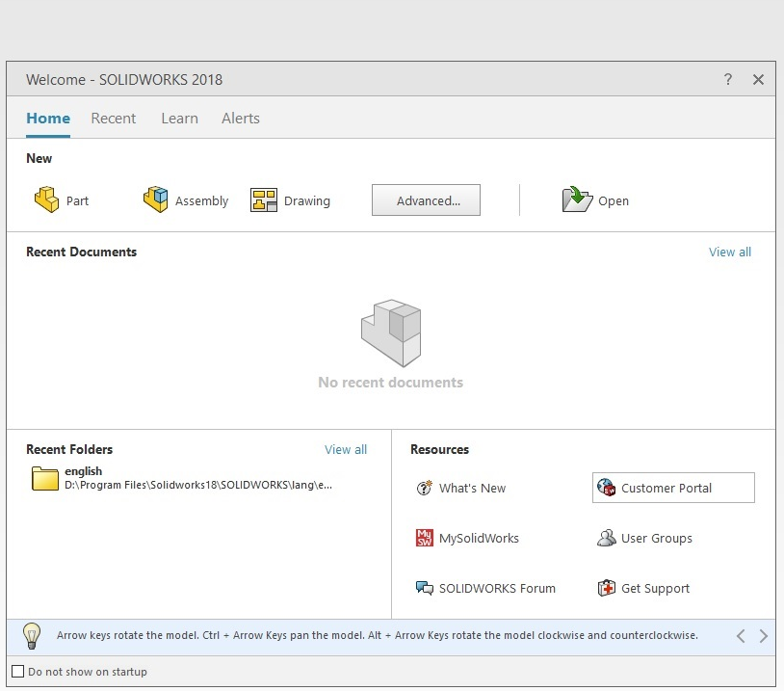
Task: Select the Assembly label
Action: pos(201,201)
